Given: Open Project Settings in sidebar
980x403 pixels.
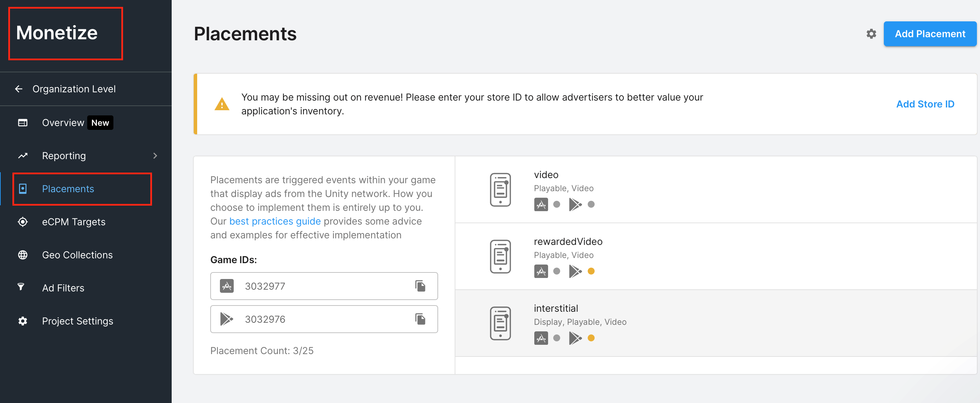Looking at the screenshot, I should pos(78,321).
